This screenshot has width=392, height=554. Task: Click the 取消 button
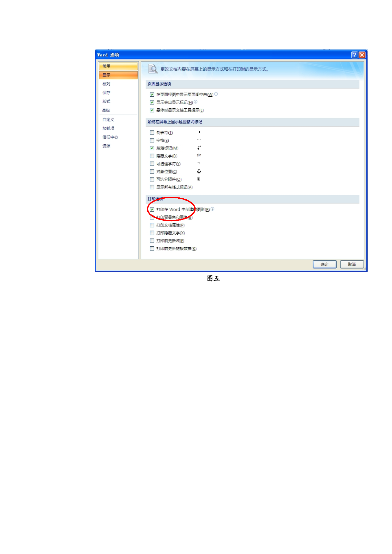coord(352,264)
